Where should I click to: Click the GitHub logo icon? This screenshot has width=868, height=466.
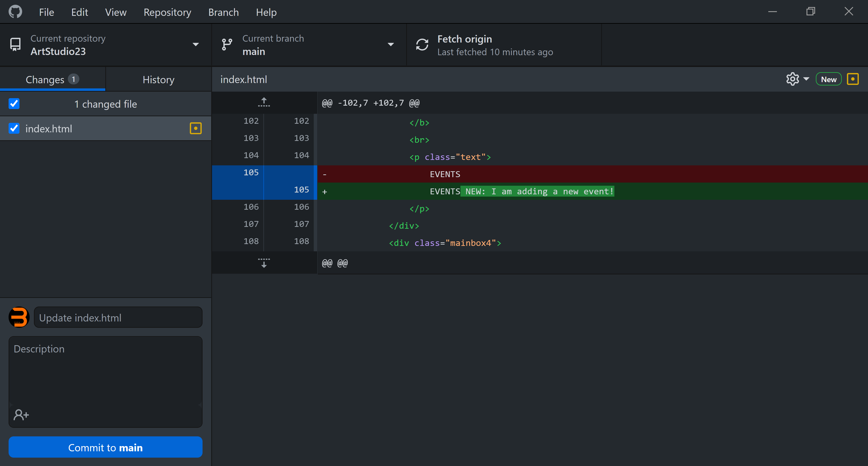pyautogui.click(x=16, y=12)
